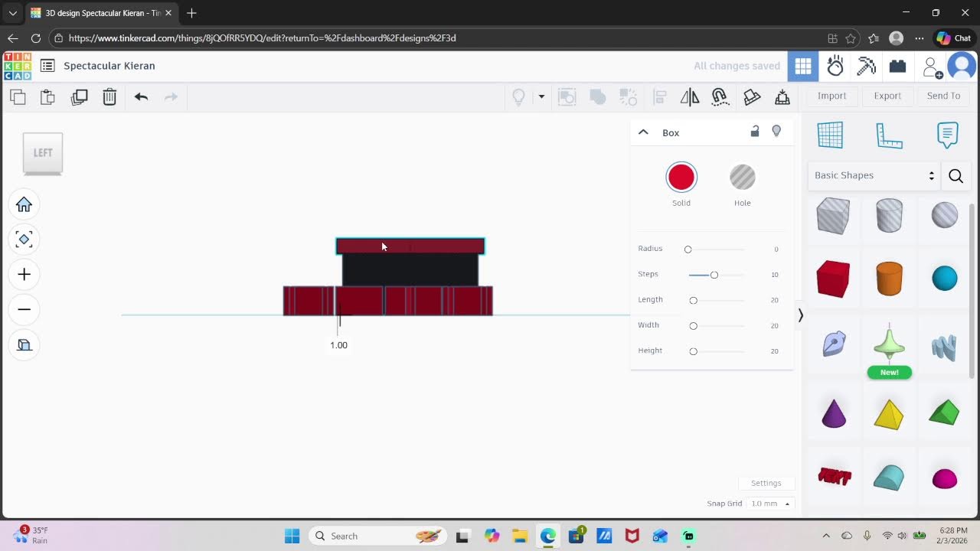Undo the last action
This screenshot has height=551, width=980.
(141, 96)
